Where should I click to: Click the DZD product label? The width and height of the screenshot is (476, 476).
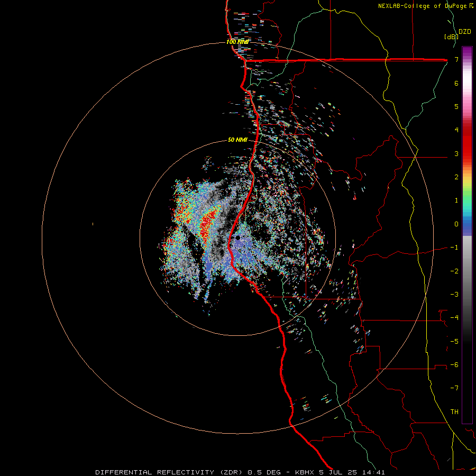tap(465, 32)
